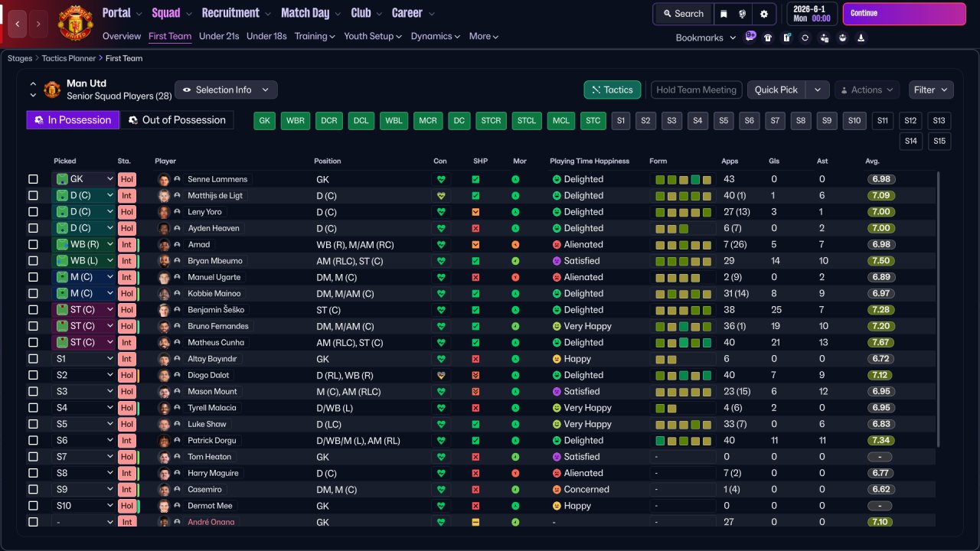Check the box for Bryan Mbeumo
Screen dimensions: 980x551
[33, 261]
